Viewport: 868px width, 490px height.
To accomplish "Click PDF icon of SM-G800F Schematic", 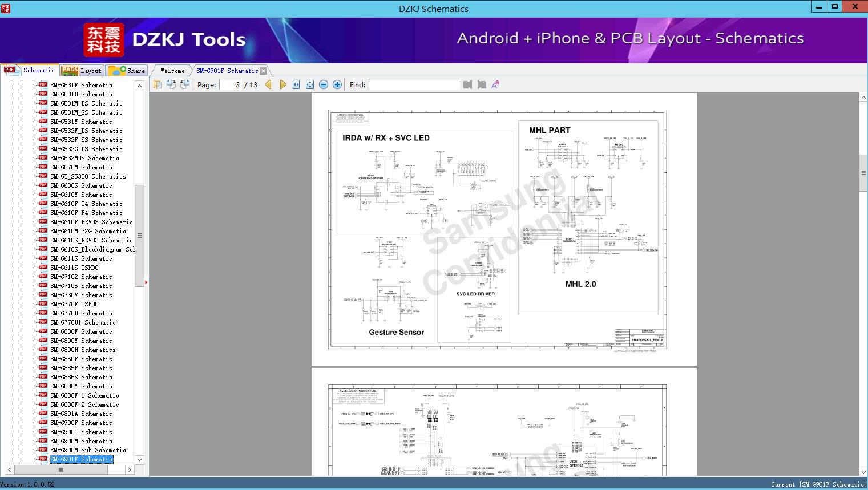I will [x=43, y=331].
